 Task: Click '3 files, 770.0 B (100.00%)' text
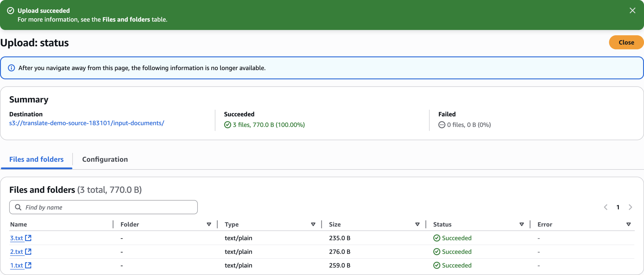269,125
